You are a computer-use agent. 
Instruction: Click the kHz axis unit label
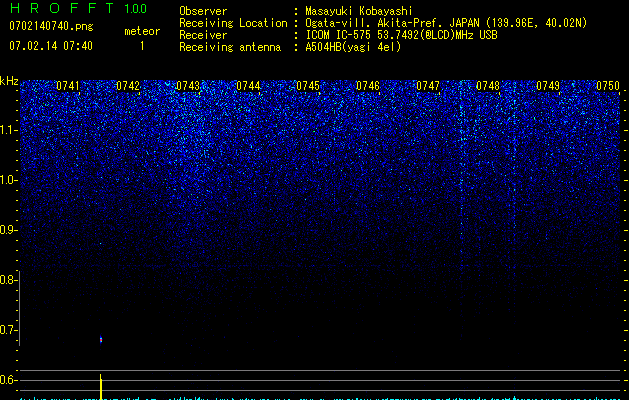pyautogui.click(x=9, y=81)
